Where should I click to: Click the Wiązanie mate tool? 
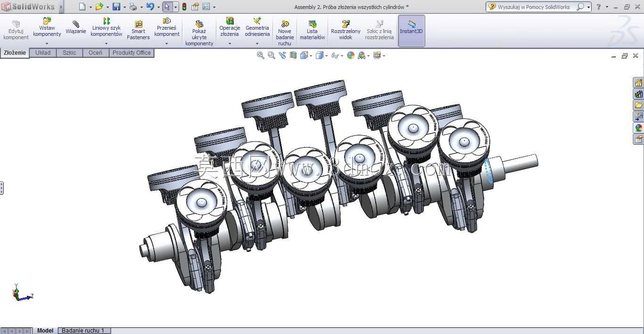coord(75,27)
